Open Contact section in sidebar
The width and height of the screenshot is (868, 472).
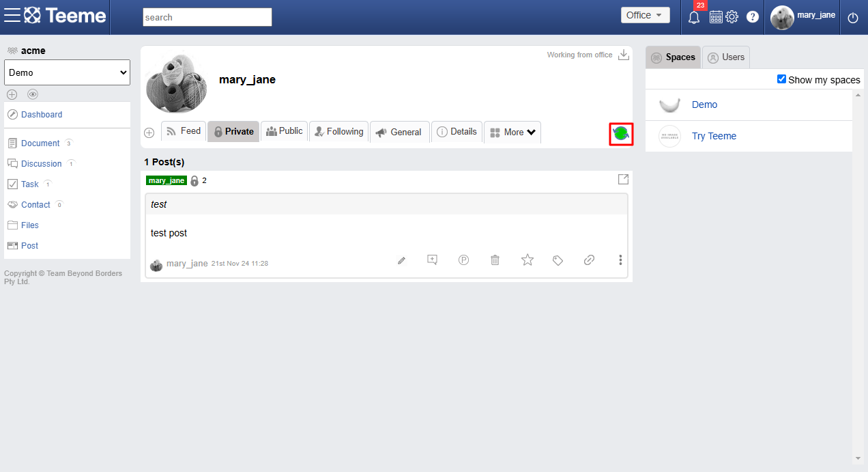[x=35, y=205]
